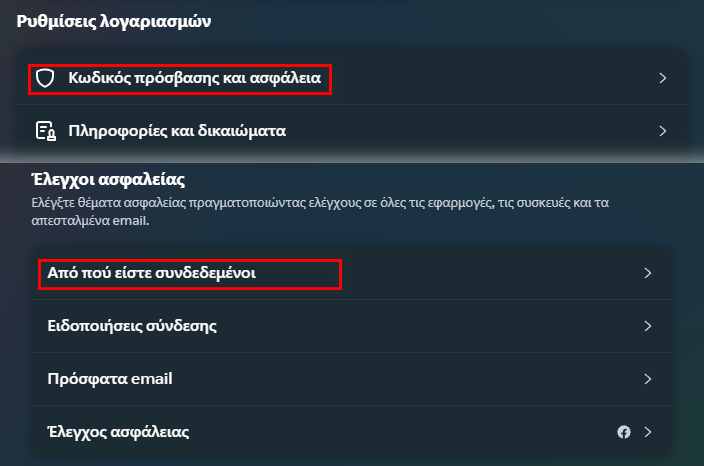Click the red outline around Κωδικός πρόσβασης
The width and height of the screenshot is (704, 466).
tap(180, 79)
